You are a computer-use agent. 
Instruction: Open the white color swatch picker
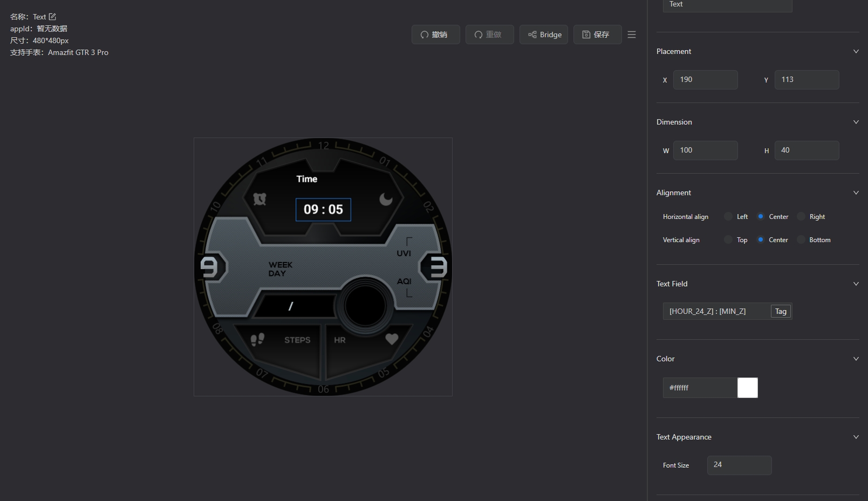[x=747, y=388]
